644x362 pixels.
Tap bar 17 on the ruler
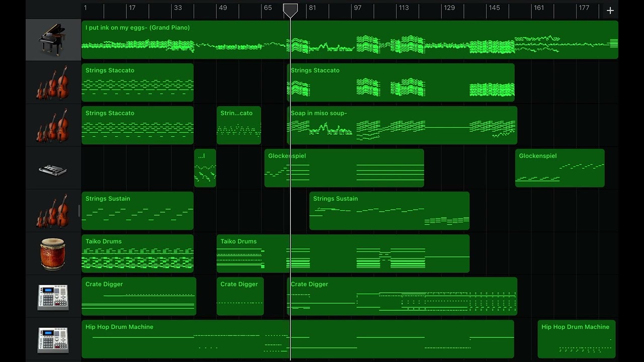(x=132, y=8)
